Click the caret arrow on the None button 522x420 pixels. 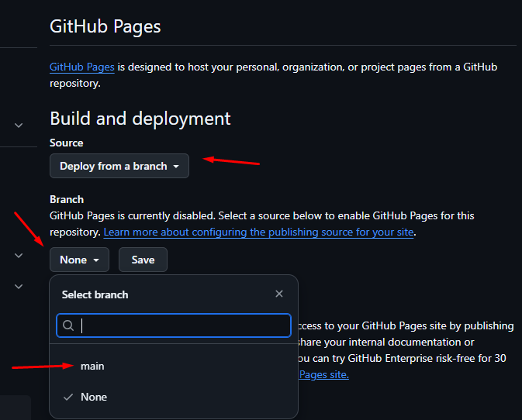[x=96, y=260]
